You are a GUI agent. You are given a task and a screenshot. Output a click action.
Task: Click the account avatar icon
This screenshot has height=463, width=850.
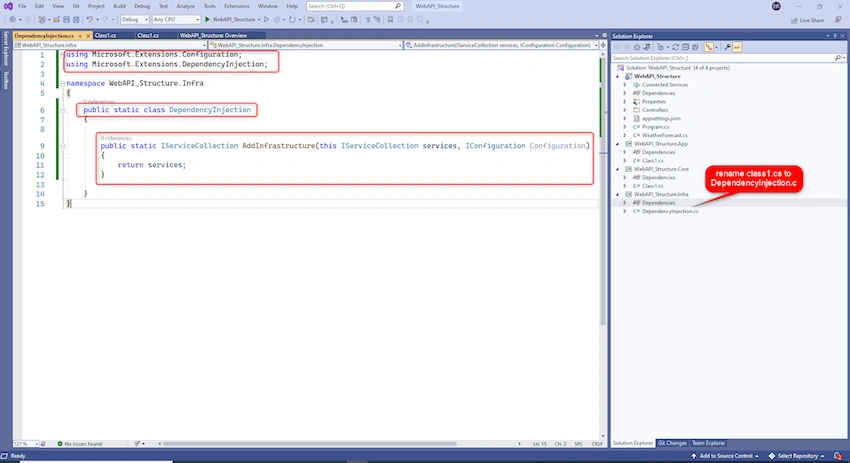click(776, 6)
